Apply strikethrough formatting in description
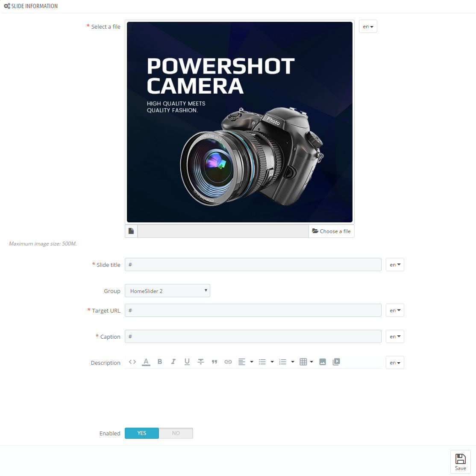Viewport: 476px width, 476px height. (201, 362)
